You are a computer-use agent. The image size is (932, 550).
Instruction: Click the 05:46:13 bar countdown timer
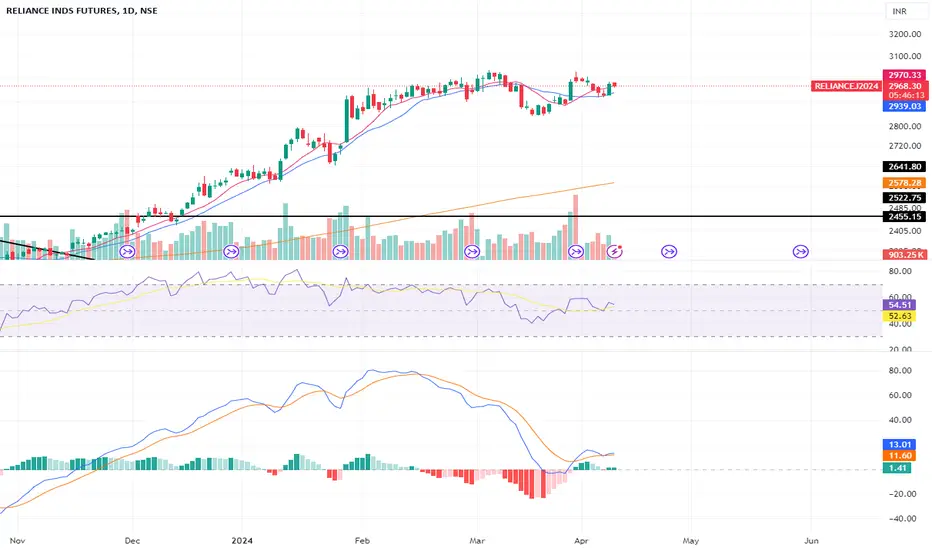click(x=905, y=95)
